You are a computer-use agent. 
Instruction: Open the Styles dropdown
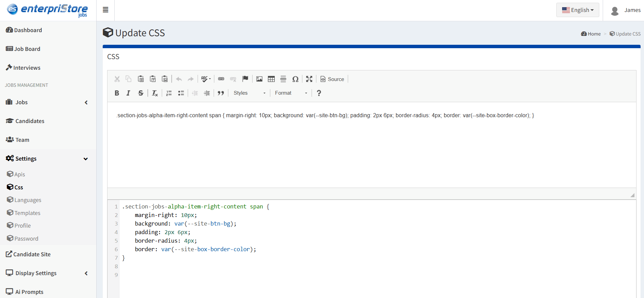[249, 93]
